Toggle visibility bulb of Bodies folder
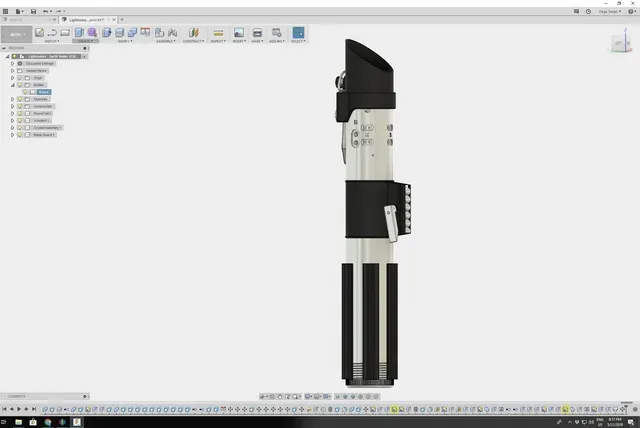Screen dimensions: 640x428 20,85
